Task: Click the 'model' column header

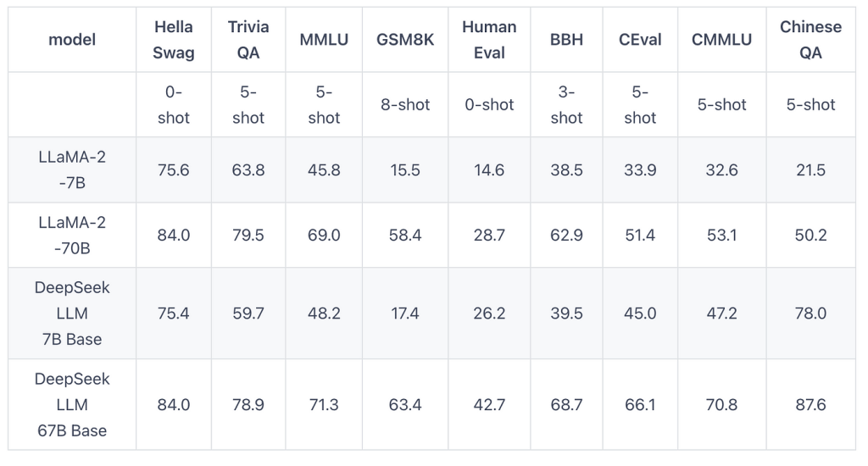Action: pos(72,40)
